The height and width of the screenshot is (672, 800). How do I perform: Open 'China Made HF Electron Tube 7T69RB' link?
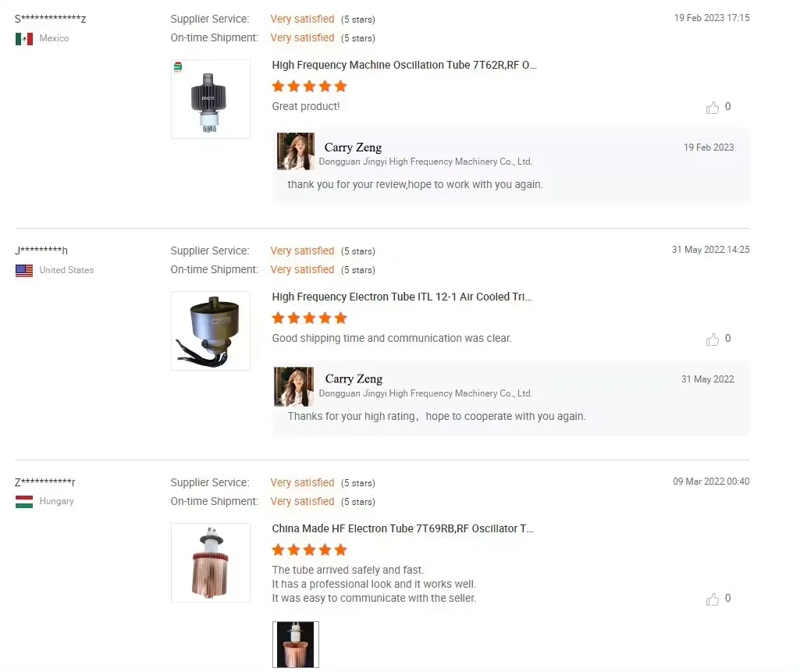[403, 528]
